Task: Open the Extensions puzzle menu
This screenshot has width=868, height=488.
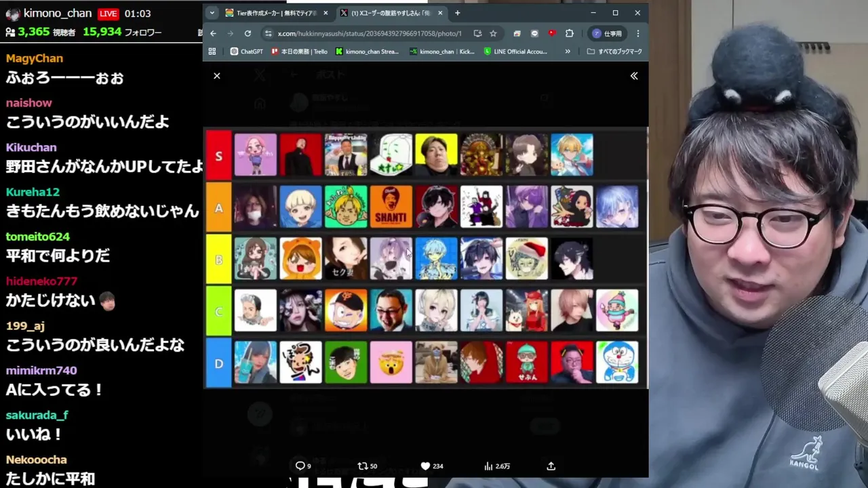Action: [x=570, y=33]
